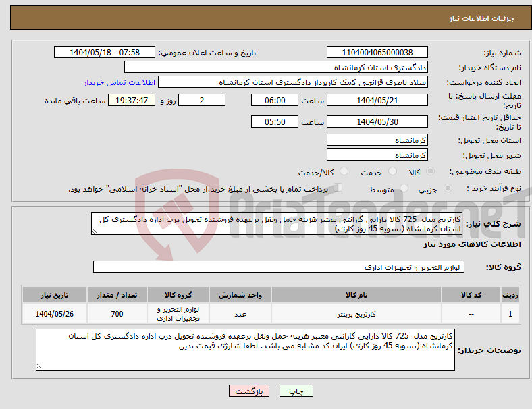Click the شهر محل تحویل label
Screen dimensions: 532x409
point(492,155)
